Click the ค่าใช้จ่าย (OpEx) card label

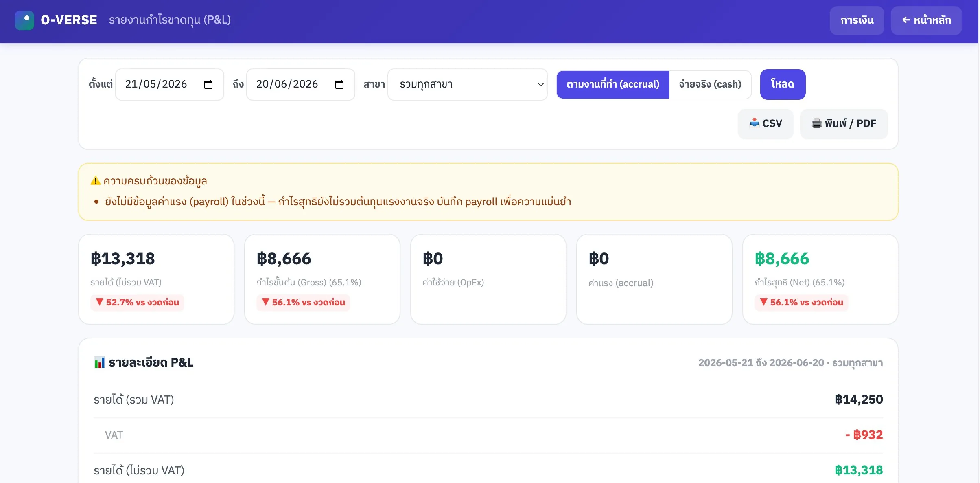(x=453, y=282)
